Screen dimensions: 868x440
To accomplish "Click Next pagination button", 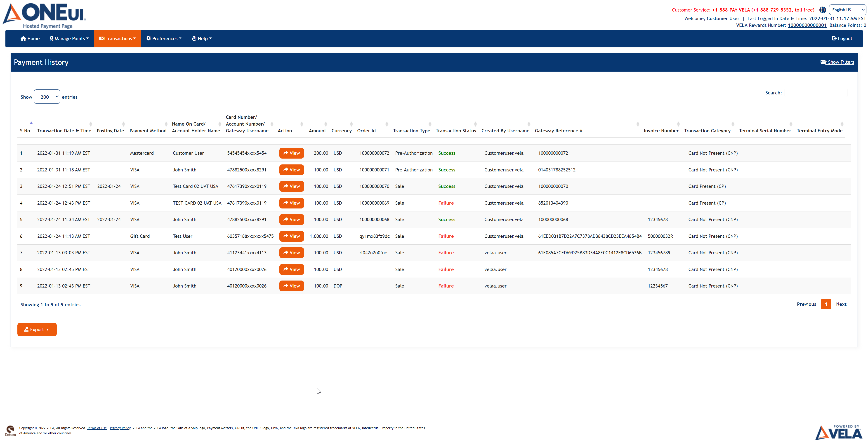I will (841, 304).
